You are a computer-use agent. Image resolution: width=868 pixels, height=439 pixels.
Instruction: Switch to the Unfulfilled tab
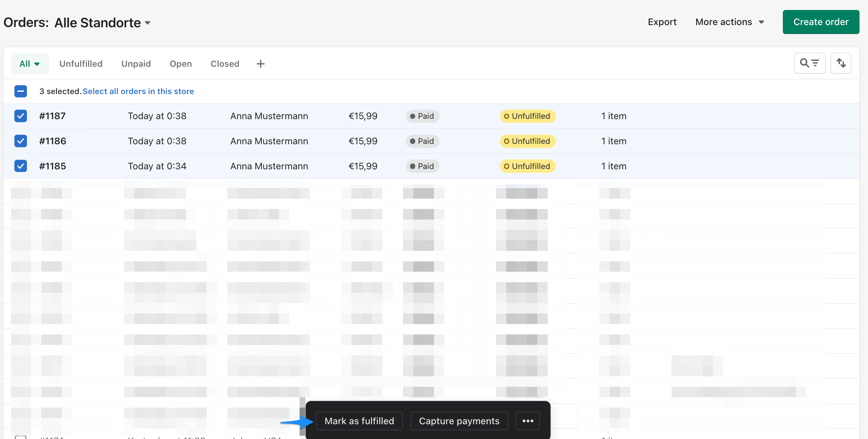[x=81, y=64]
